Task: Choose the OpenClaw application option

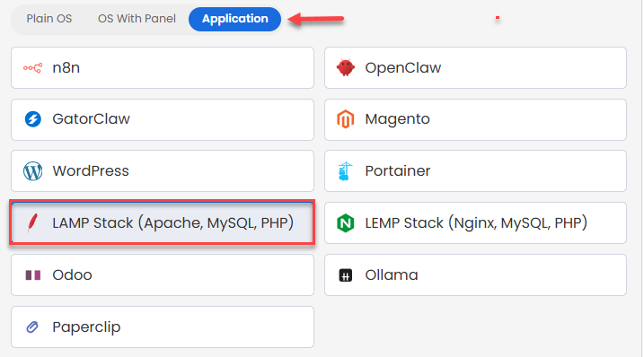Action: click(x=476, y=67)
